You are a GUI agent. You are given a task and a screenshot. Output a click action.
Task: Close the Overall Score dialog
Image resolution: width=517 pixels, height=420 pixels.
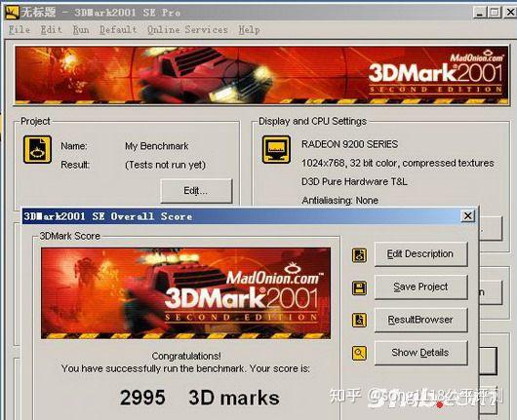[x=468, y=216]
